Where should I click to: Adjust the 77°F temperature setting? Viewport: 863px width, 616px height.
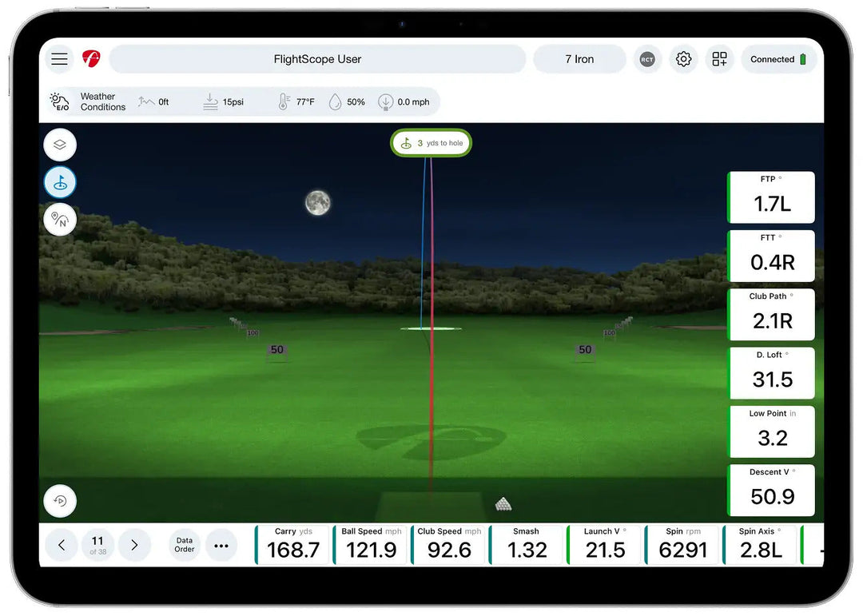[296, 101]
